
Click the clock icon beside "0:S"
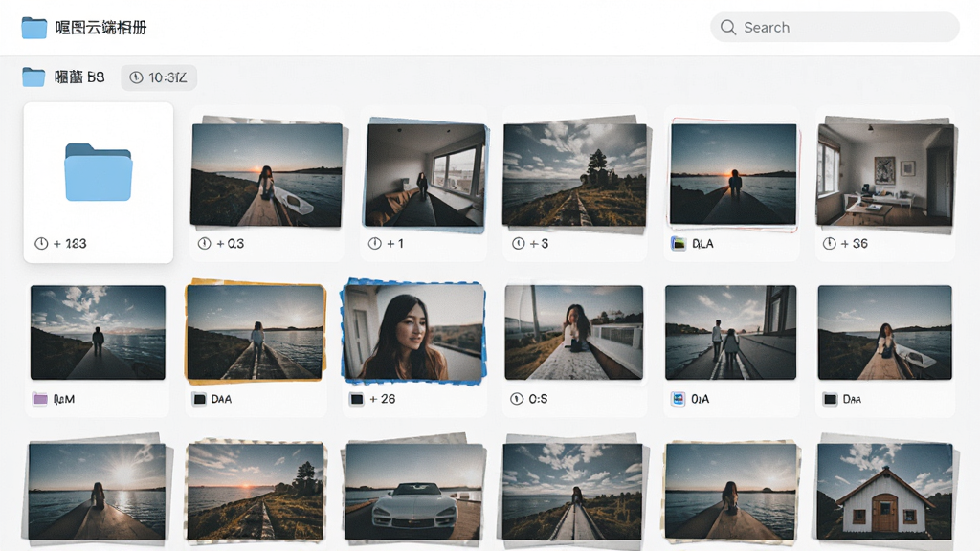click(x=516, y=399)
